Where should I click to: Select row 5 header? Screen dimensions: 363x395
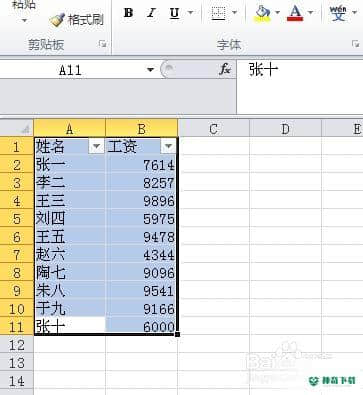(x=17, y=219)
